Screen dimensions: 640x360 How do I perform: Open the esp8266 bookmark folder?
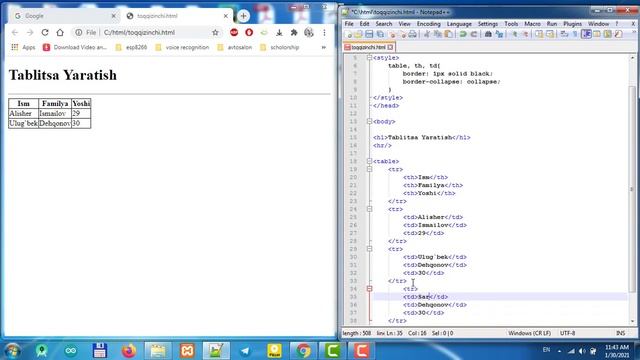tap(131, 47)
